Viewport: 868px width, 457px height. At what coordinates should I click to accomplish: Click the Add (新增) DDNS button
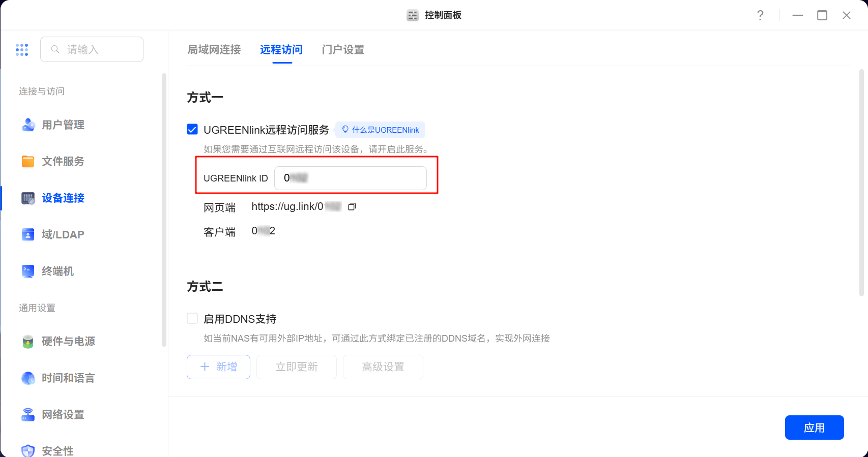point(218,367)
